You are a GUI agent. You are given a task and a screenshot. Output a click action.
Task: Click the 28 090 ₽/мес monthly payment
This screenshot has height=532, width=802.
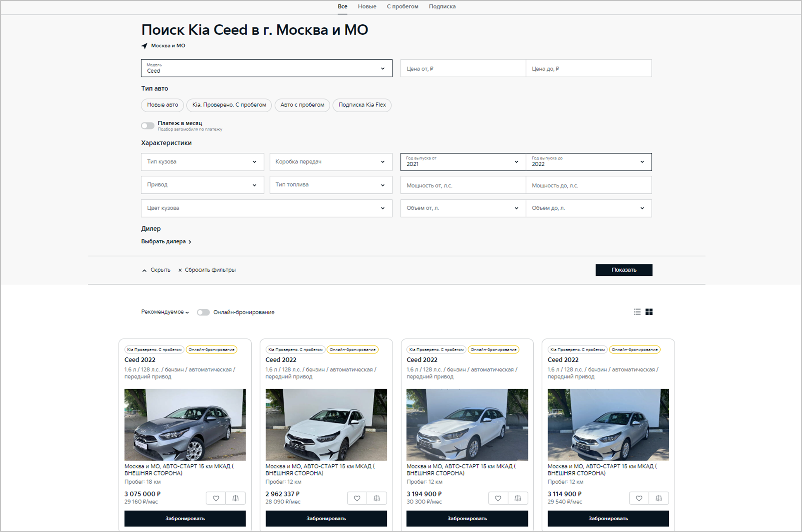[283, 502]
